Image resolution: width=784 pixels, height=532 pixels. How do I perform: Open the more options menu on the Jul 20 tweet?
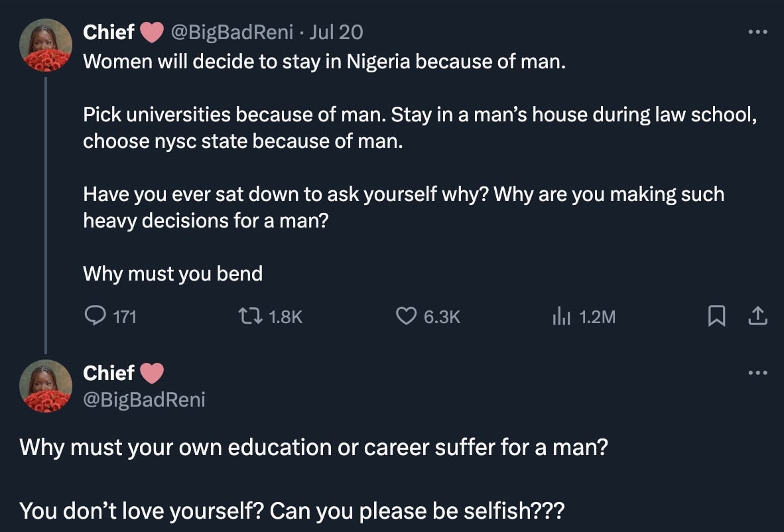point(757,31)
